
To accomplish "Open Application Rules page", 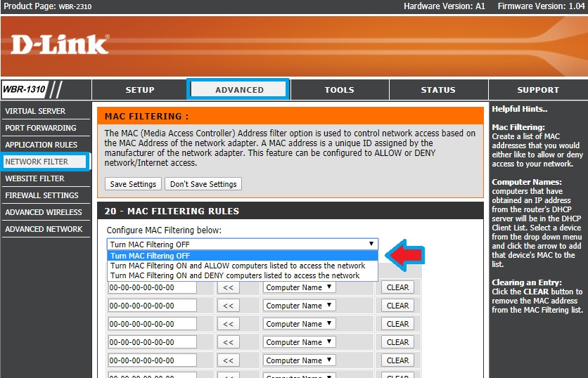I will coord(41,145).
